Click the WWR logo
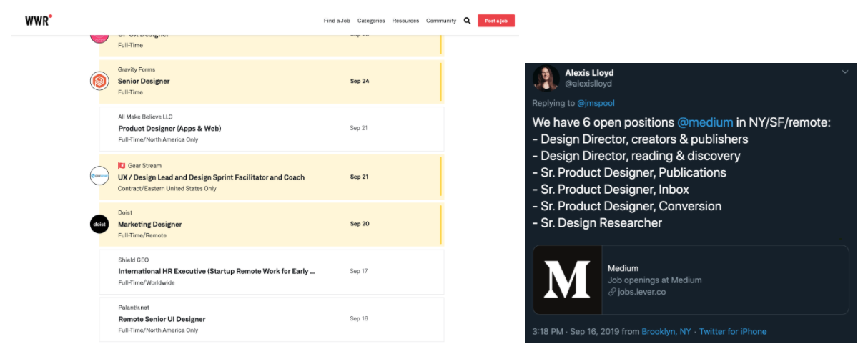Screen dimensions: 868x349 click(x=39, y=21)
